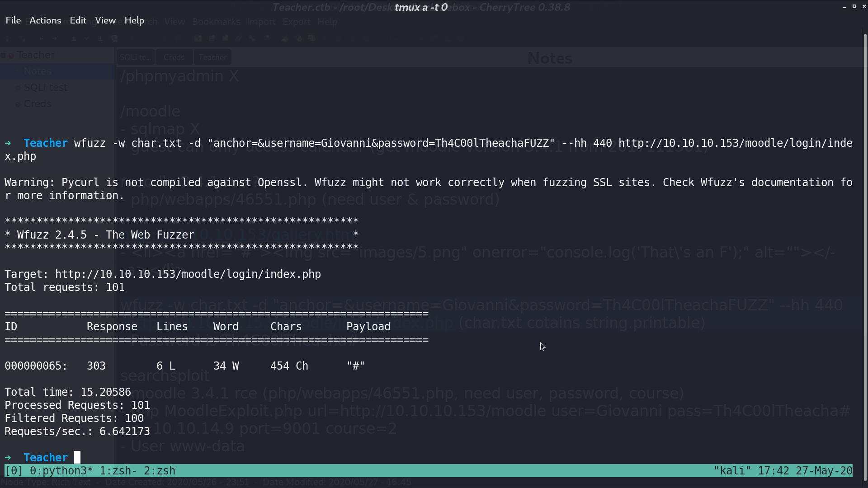This screenshot has height=488, width=868.
Task: Click the Payload column header
Action: pyautogui.click(x=368, y=327)
